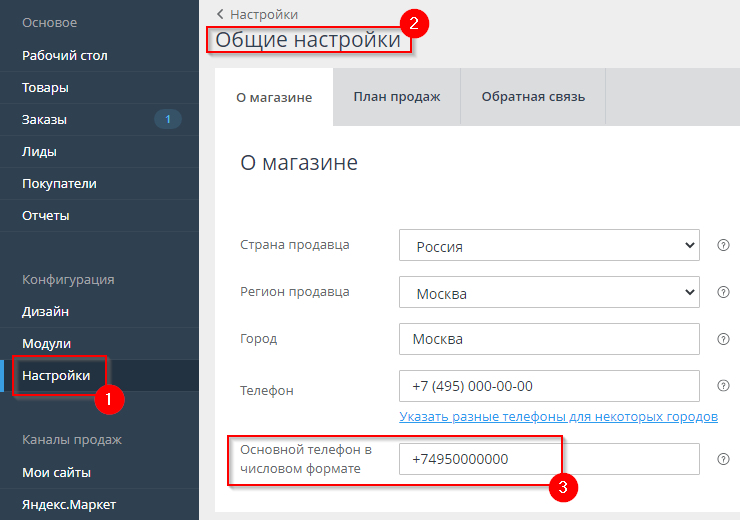Click help icon beside Телефон field
The image size is (740, 520).
click(723, 386)
